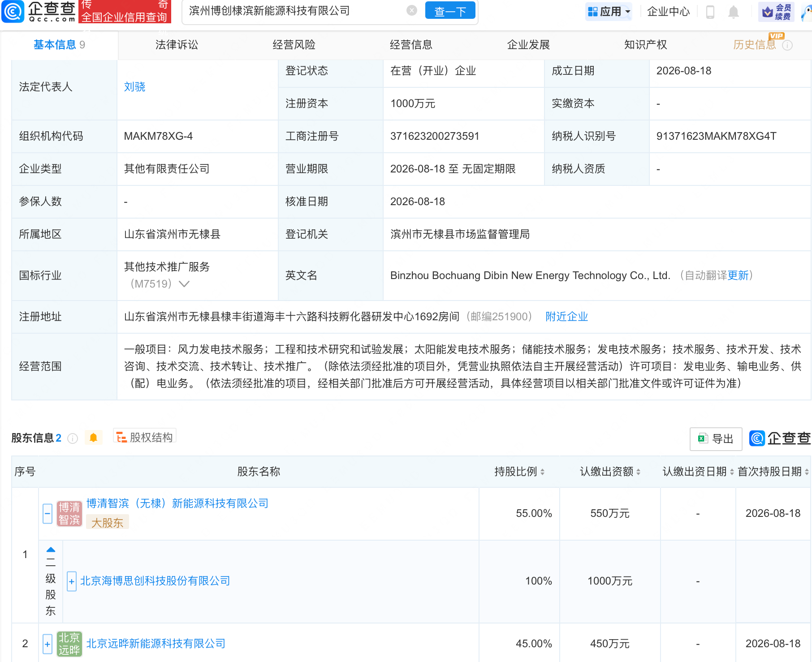Click company type 其他有限责任公司

167,169
